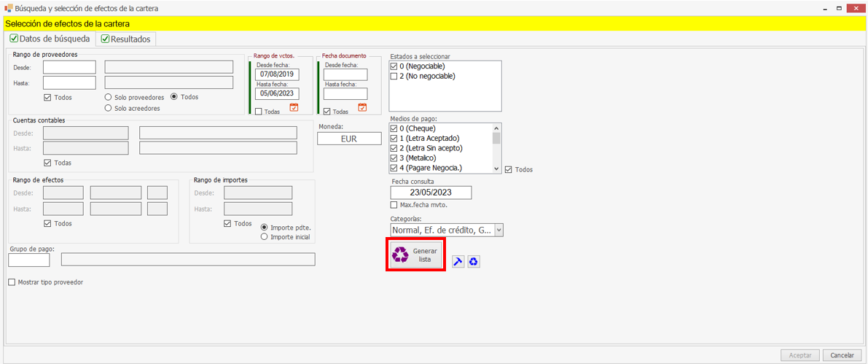The image size is (868, 364).
Task: Open the Datos de búsqueda tab
Action: click(x=49, y=39)
